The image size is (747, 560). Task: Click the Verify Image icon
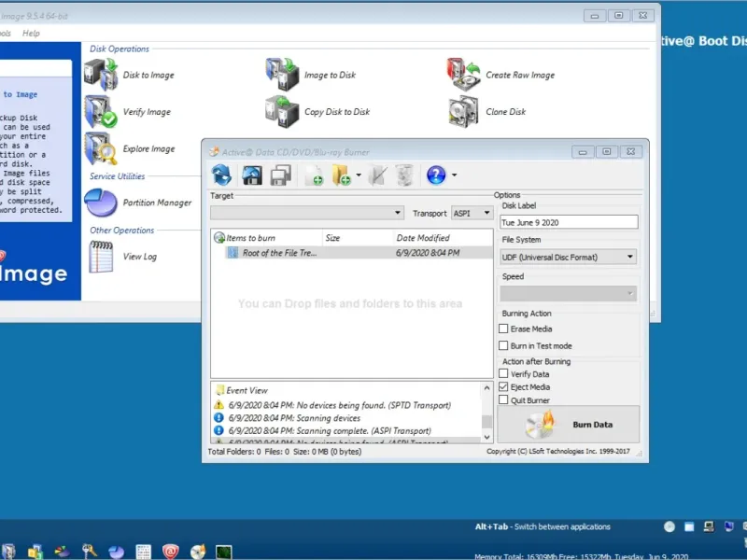tap(102, 112)
